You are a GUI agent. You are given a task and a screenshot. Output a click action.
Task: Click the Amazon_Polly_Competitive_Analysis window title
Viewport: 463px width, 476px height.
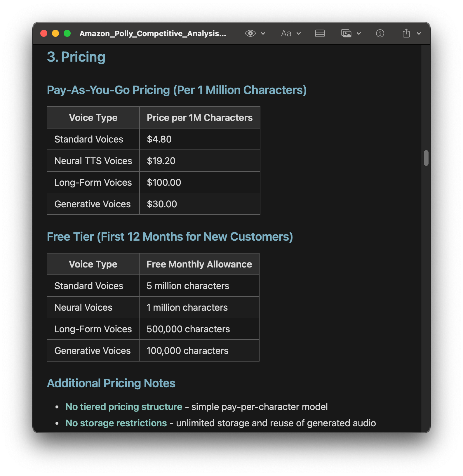[153, 34]
